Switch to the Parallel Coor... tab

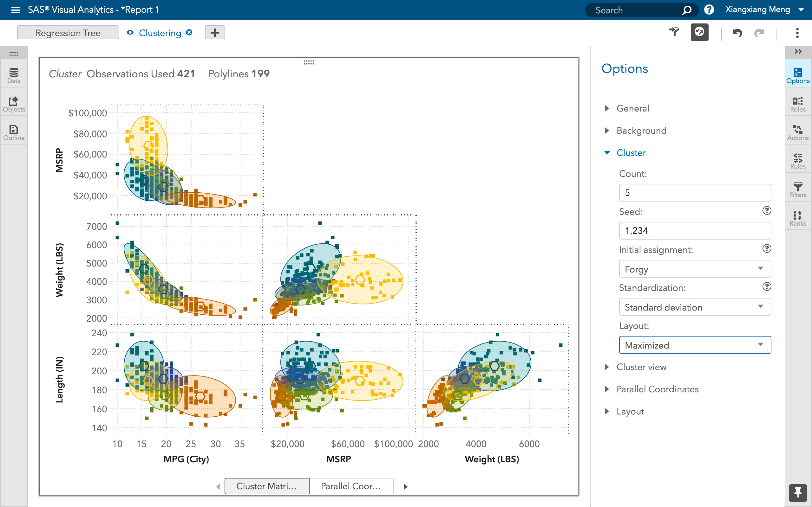pos(350,486)
